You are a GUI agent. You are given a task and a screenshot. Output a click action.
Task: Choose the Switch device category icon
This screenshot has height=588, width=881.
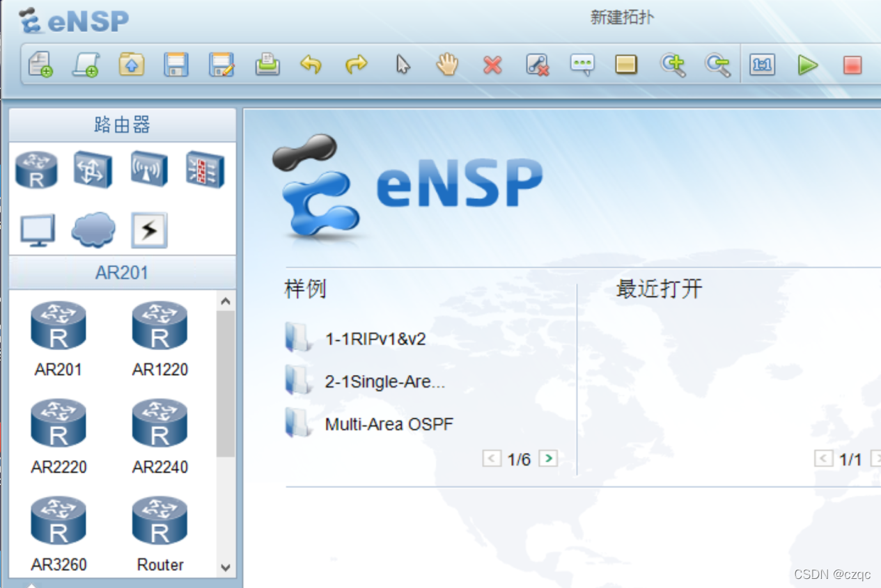(93, 169)
